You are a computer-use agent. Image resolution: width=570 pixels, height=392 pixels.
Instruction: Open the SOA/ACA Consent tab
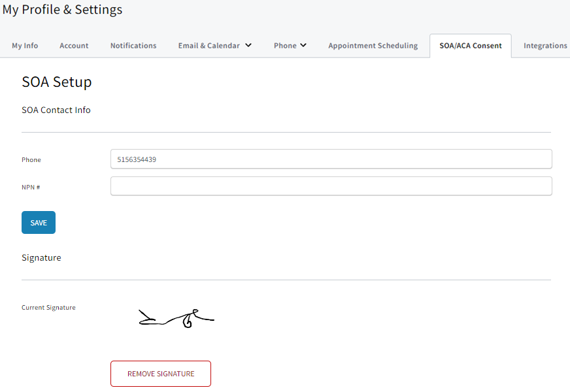pos(470,45)
